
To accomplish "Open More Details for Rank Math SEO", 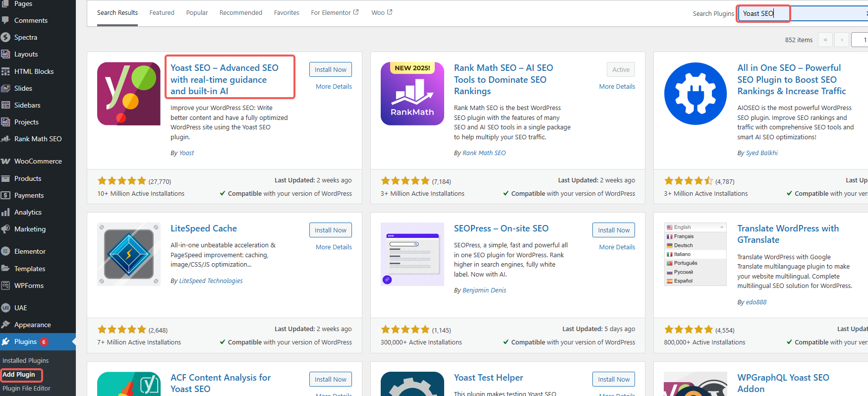I will point(617,86).
